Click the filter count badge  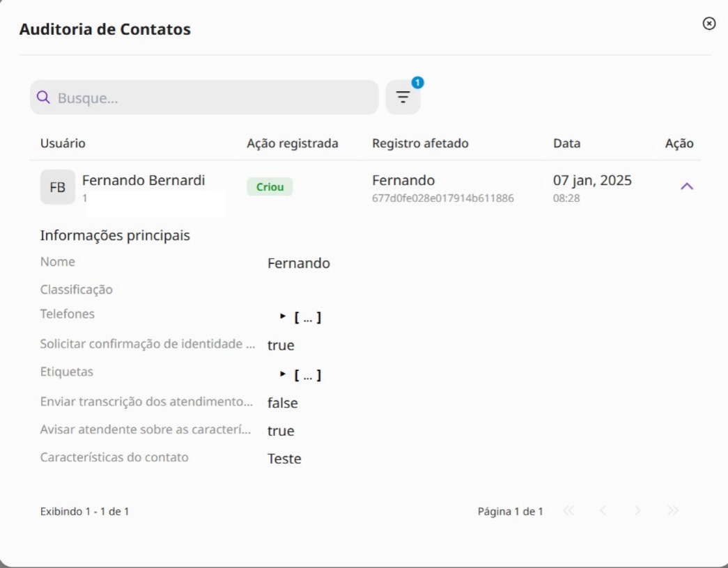pyautogui.click(x=417, y=83)
